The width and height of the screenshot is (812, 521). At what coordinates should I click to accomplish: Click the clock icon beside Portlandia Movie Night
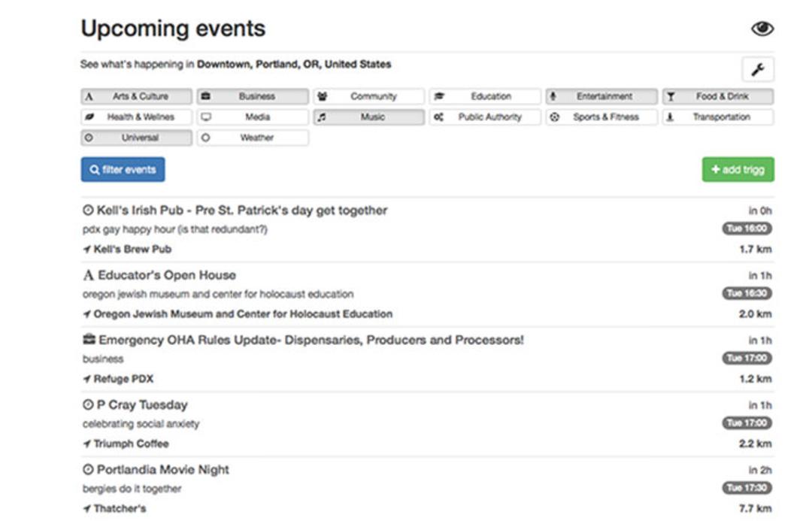pyautogui.click(x=88, y=469)
